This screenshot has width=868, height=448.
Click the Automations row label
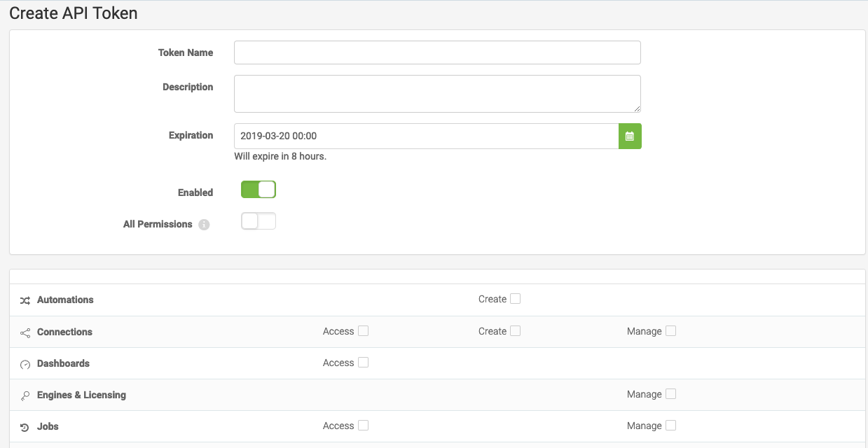(65, 300)
